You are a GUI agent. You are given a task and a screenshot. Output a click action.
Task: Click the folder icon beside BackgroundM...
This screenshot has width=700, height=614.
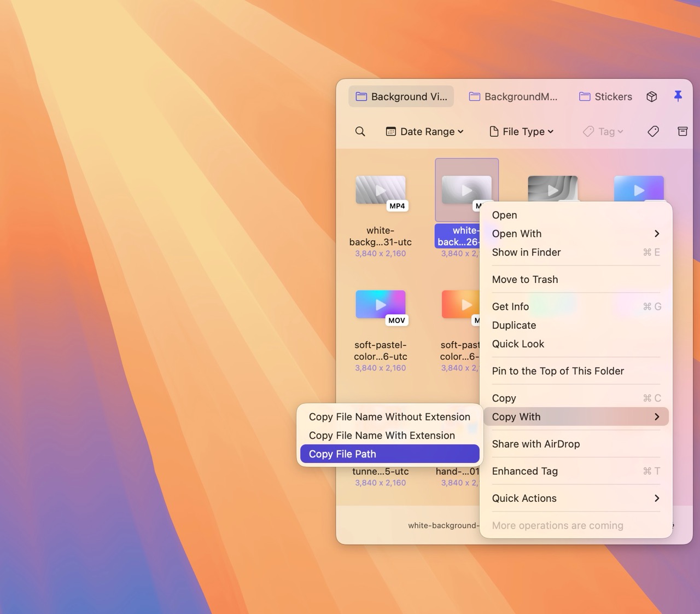(x=474, y=96)
